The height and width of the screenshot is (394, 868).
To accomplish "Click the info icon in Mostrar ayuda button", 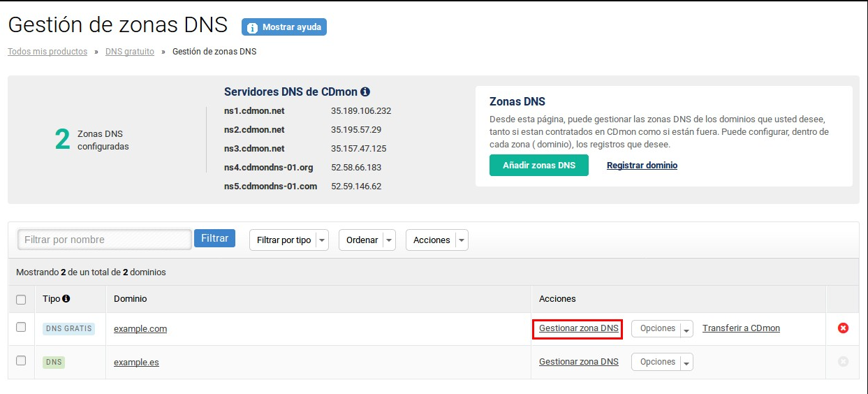I will [x=253, y=27].
